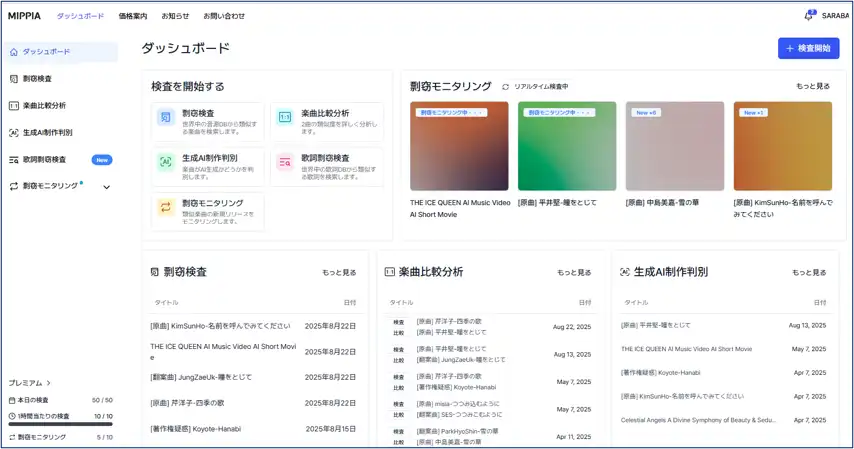Click the clock icon beside 1時間当たりの検査
854x449 pixels.
click(x=12, y=416)
